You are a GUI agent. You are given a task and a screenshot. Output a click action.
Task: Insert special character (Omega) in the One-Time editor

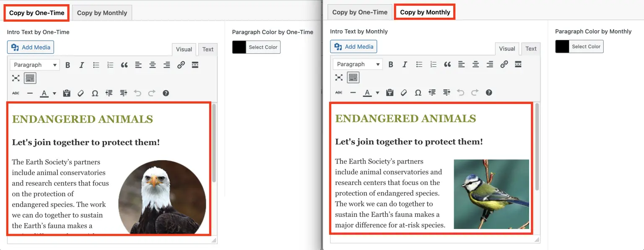tap(95, 93)
